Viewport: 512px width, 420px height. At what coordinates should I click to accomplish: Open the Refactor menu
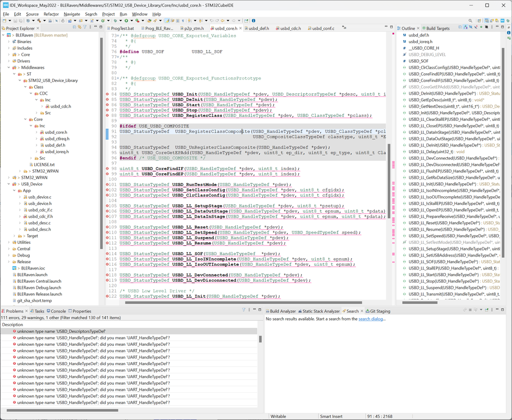pos(51,14)
